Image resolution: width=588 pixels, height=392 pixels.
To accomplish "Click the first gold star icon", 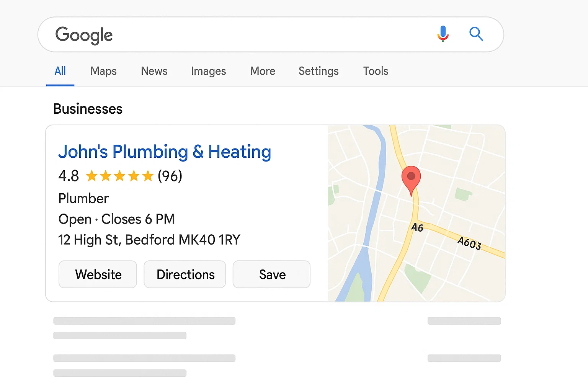I will tap(92, 176).
